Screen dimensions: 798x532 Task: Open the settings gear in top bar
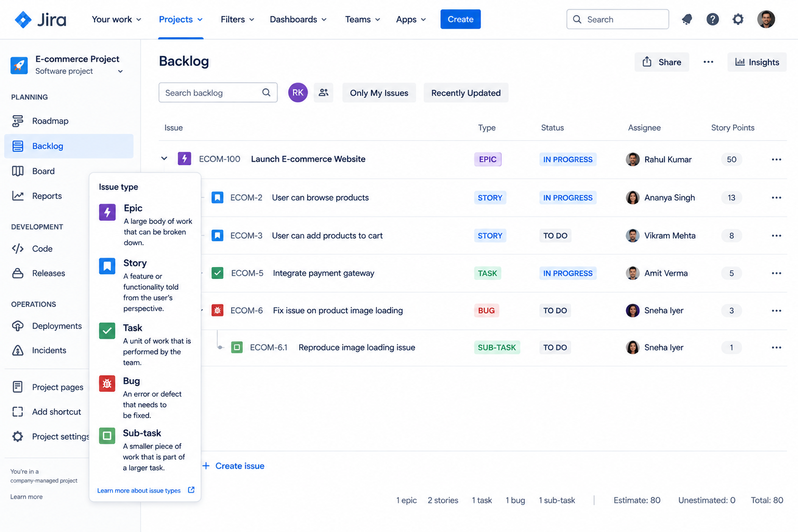(x=738, y=19)
